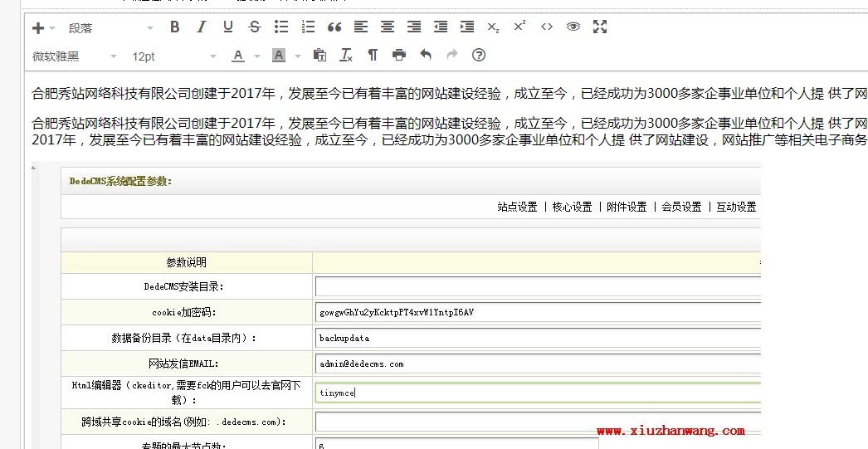Image resolution: width=868 pixels, height=449 pixels.
Task: Click the 站点设置 link
Action: (517, 207)
